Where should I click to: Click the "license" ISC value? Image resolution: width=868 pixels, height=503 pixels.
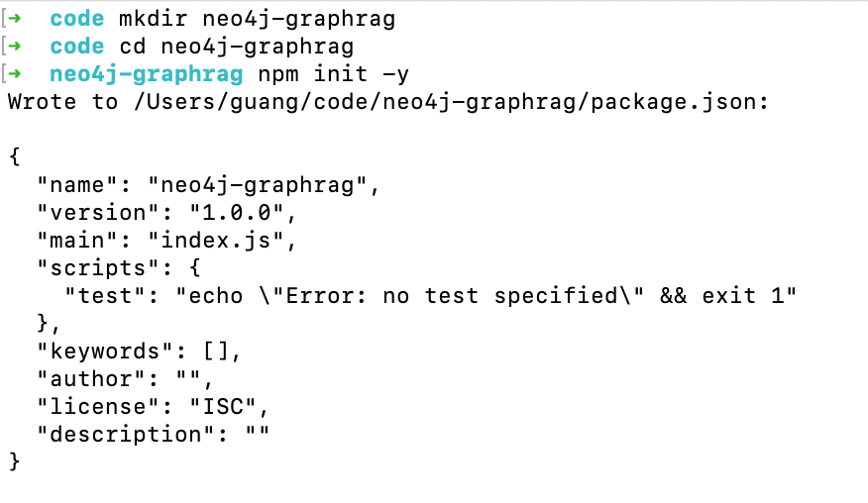pyautogui.click(x=223, y=407)
